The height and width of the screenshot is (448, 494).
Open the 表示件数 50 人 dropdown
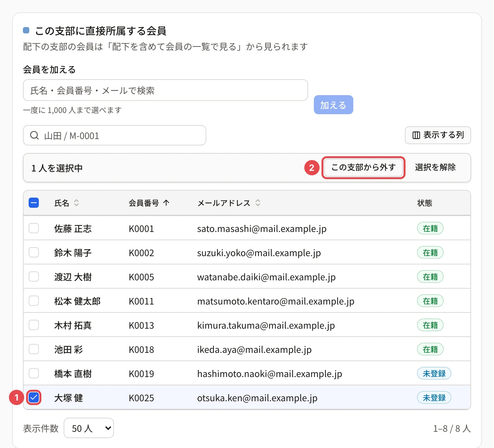[89, 428]
